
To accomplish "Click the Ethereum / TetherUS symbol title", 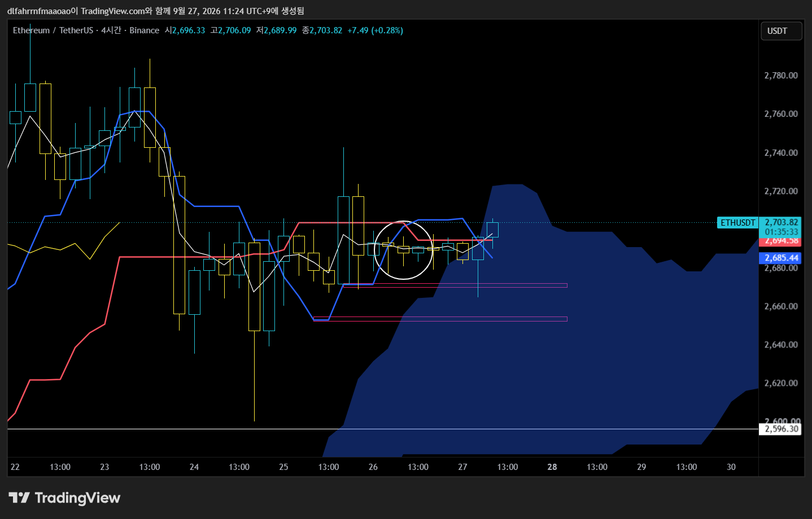I will click(53, 30).
